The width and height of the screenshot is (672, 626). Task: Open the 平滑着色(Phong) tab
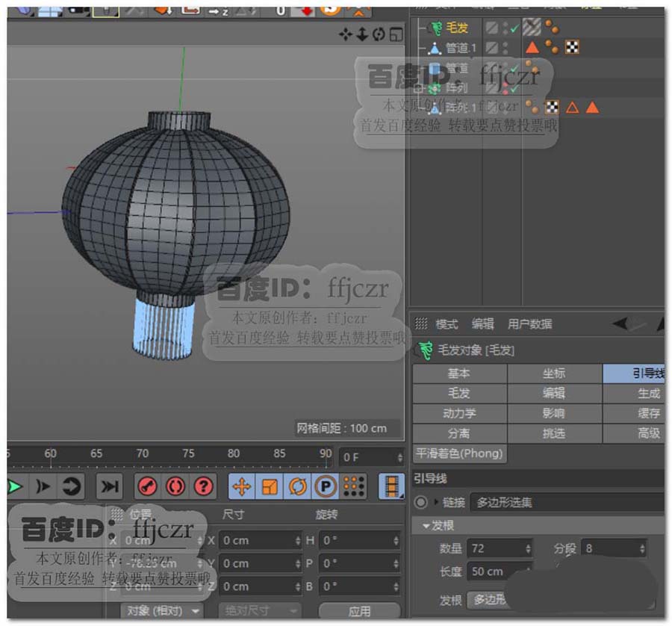(459, 453)
